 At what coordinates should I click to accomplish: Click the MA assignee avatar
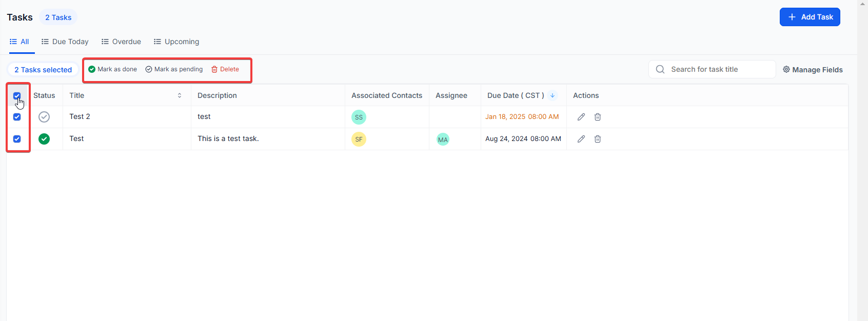[x=443, y=139]
